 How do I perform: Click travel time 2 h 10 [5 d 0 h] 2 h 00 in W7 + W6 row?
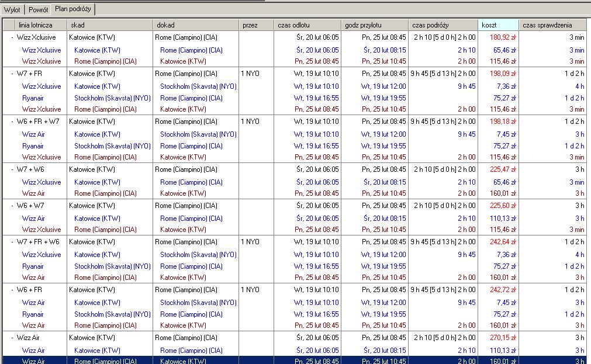coord(445,169)
